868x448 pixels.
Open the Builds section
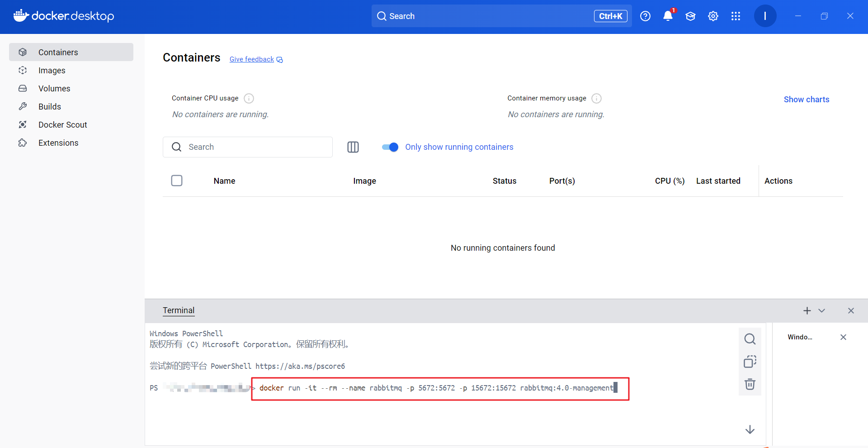point(71,106)
